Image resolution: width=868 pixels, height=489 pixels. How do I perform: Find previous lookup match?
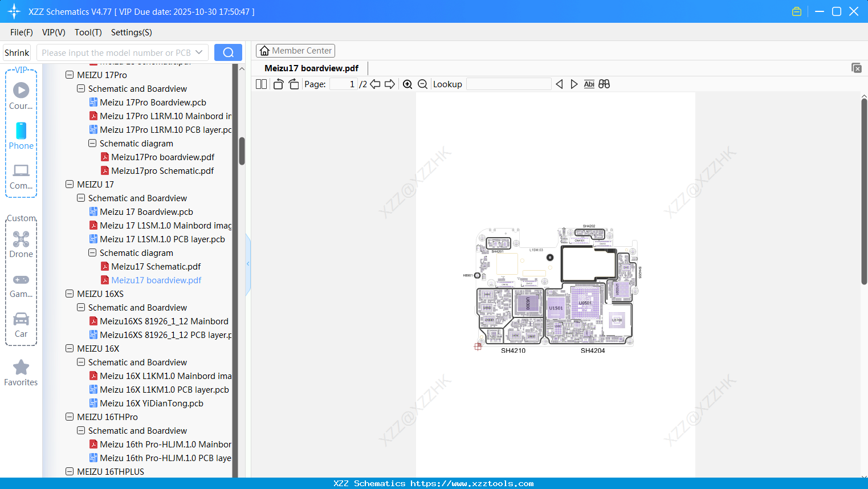pos(559,84)
